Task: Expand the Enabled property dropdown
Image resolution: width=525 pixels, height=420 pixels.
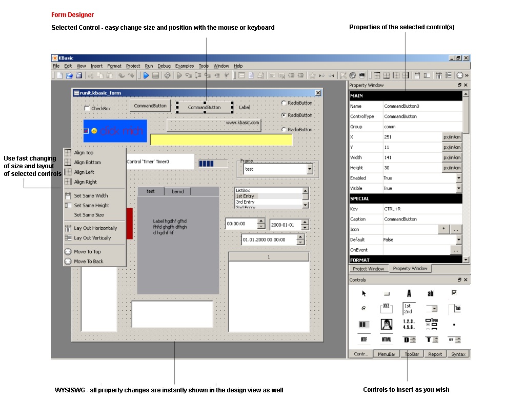Action: (x=458, y=178)
